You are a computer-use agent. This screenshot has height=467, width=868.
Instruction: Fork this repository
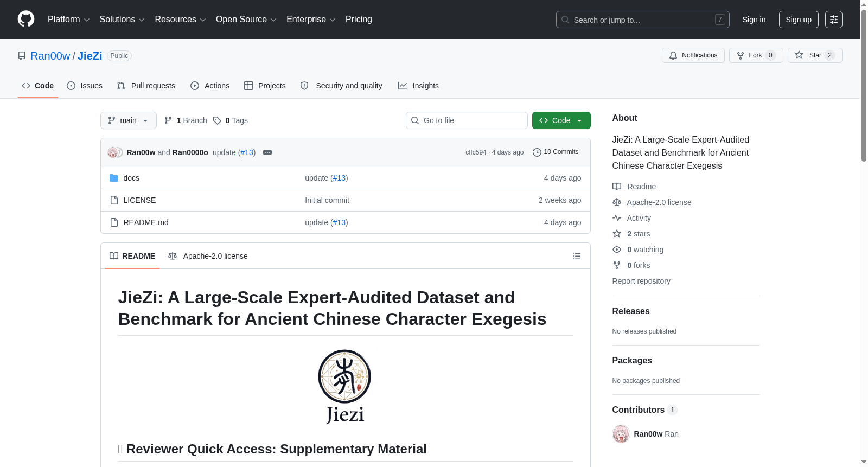click(756, 55)
